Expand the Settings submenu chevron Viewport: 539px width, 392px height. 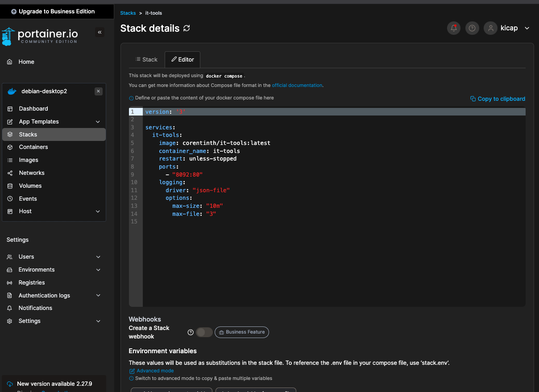pos(98,321)
